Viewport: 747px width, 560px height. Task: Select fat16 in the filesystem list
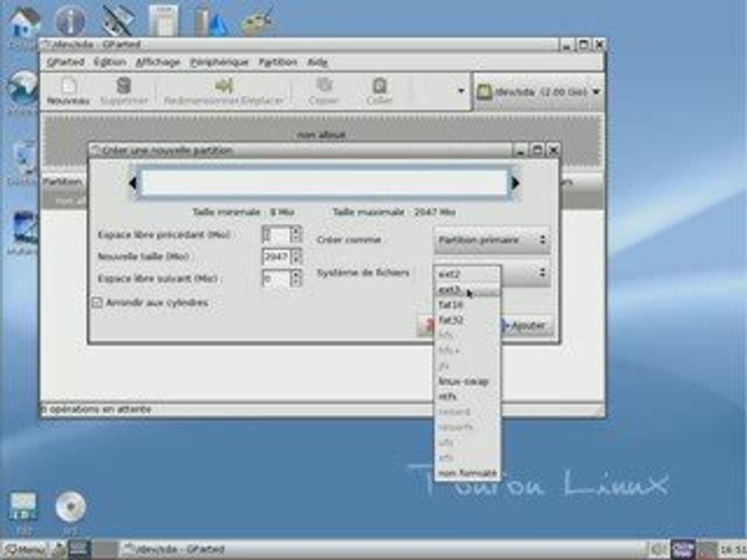click(468, 305)
